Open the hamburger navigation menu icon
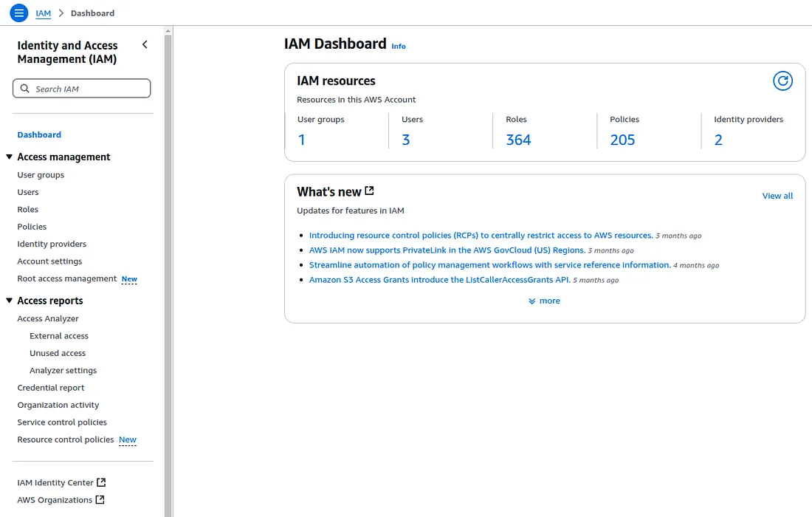Screen dimensions: 812x517 (19, 13)
